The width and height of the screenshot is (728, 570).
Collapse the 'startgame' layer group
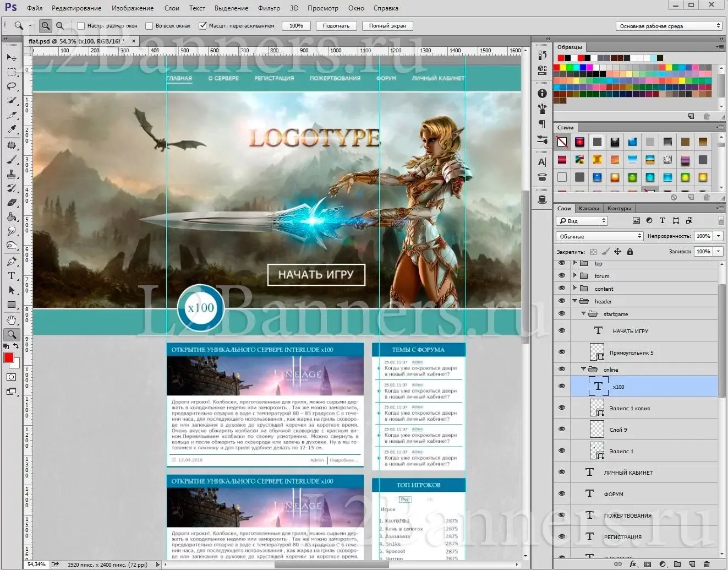tap(584, 313)
